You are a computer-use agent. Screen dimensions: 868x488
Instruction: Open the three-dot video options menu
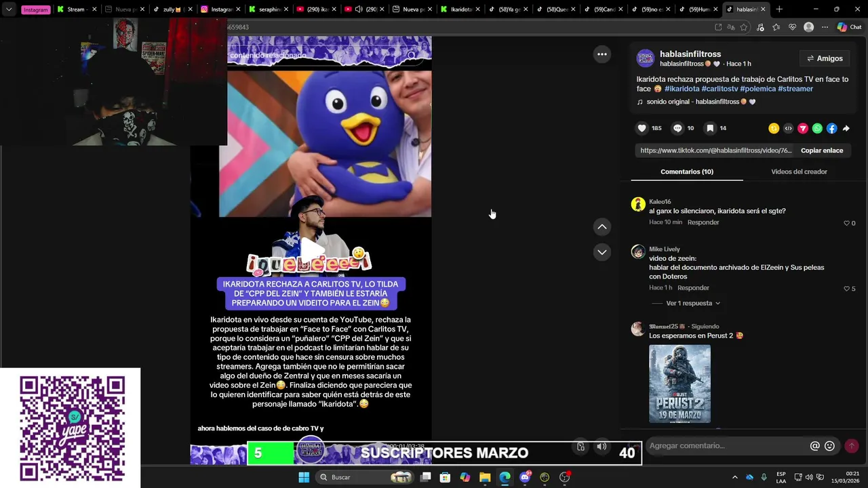[602, 54]
